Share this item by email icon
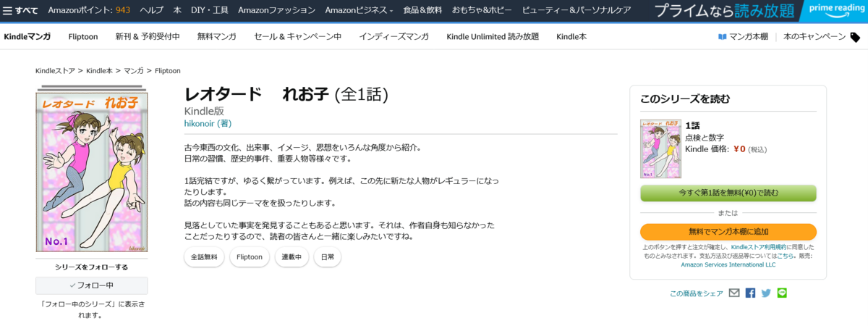The height and width of the screenshot is (326, 868). coord(734,293)
